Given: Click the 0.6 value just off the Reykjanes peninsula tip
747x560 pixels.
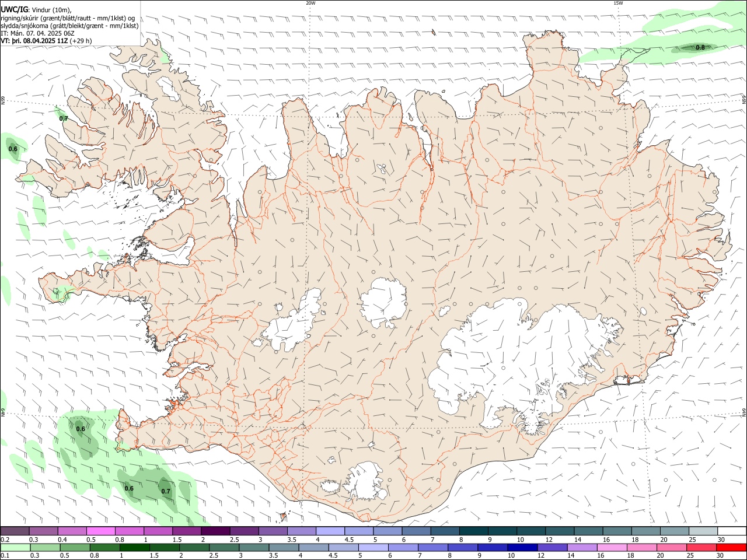Looking at the screenshot, I should tap(81, 429).
